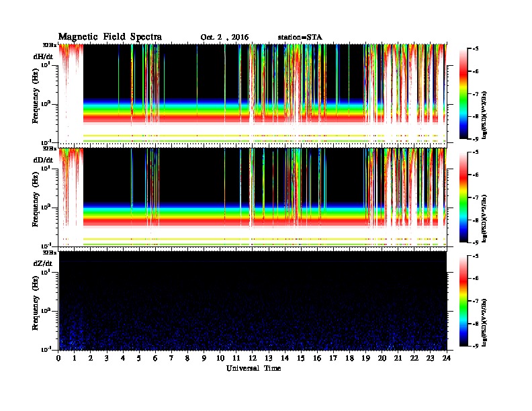532x411 pixels.
Task: Click the -7 tick on the dD/dt color bar
Action: (x=476, y=197)
